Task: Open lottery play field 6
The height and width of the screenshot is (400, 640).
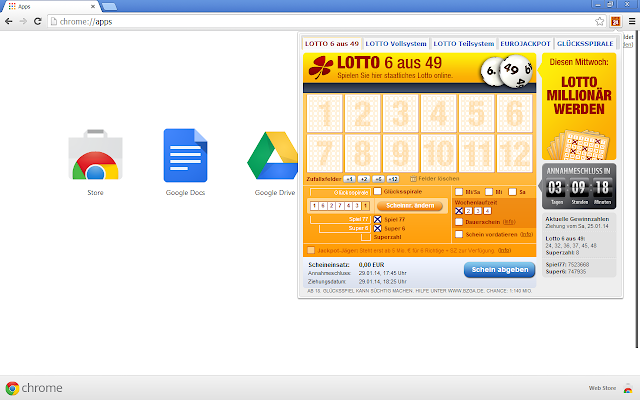Action: (x=514, y=113)
